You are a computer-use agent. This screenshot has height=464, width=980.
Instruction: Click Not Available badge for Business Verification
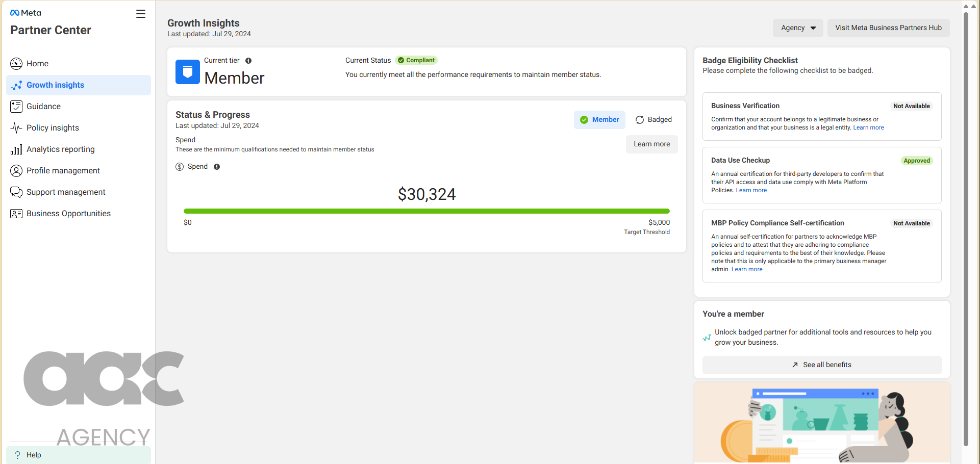[x=912, y=106]
